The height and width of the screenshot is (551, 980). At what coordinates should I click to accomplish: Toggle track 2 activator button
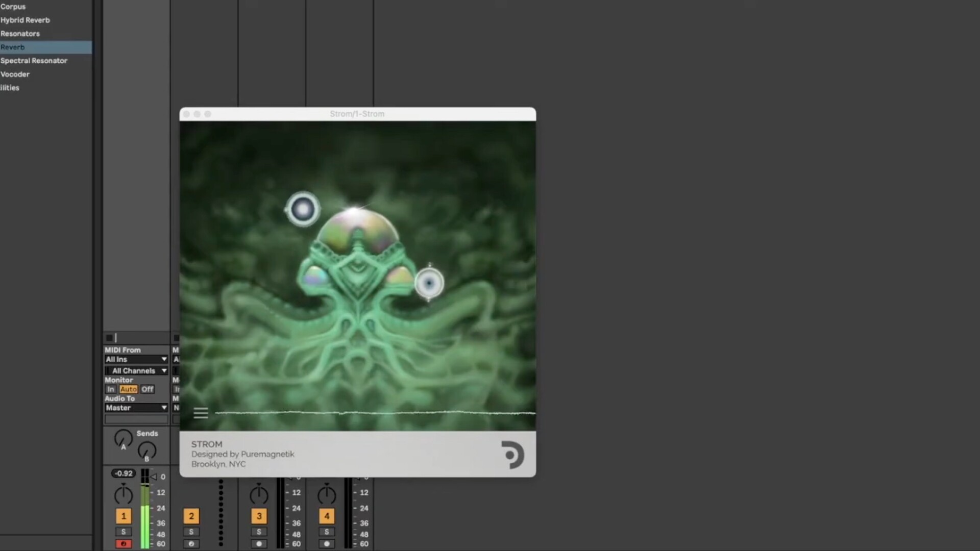[x=191, y=516]
